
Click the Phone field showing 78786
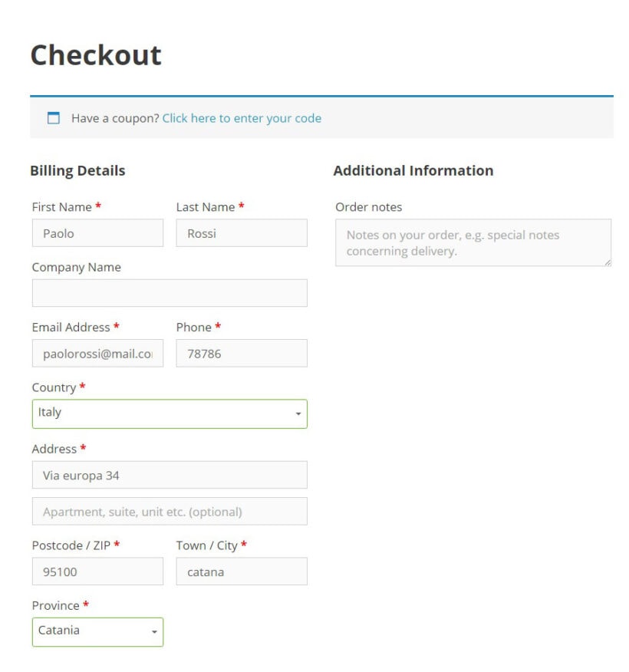click(x=242, y=353)
